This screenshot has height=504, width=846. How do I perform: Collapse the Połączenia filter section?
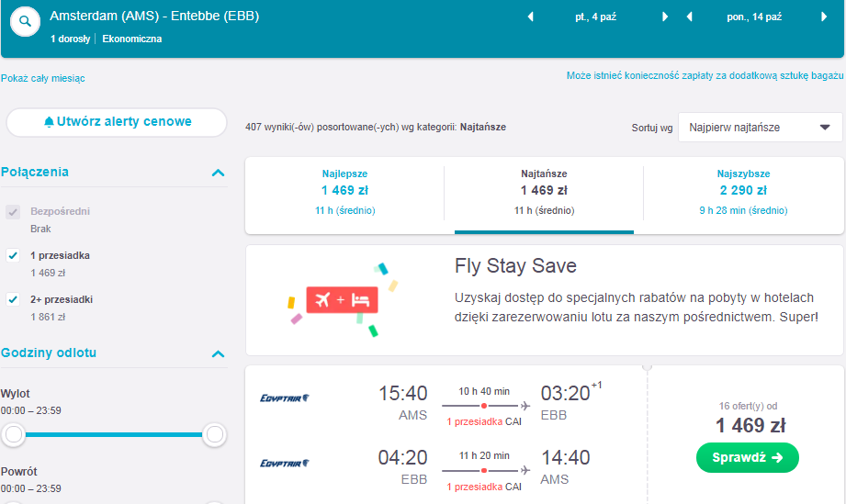tap(218, 173)
